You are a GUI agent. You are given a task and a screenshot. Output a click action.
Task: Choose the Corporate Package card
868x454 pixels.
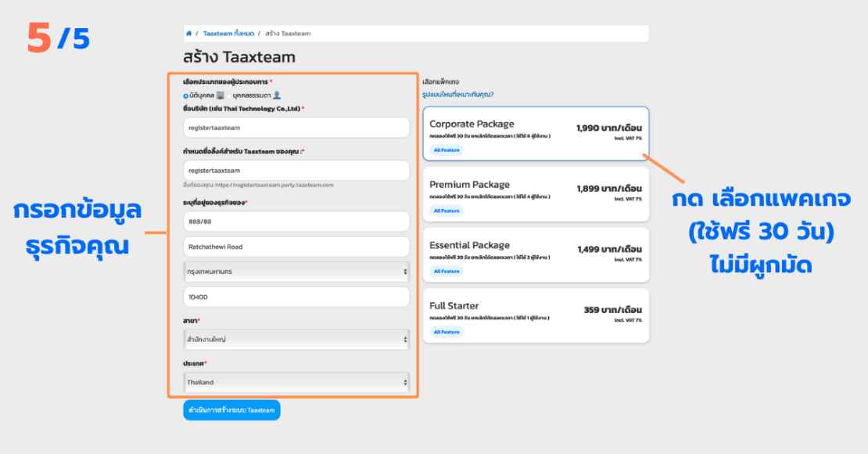[536, 134]
